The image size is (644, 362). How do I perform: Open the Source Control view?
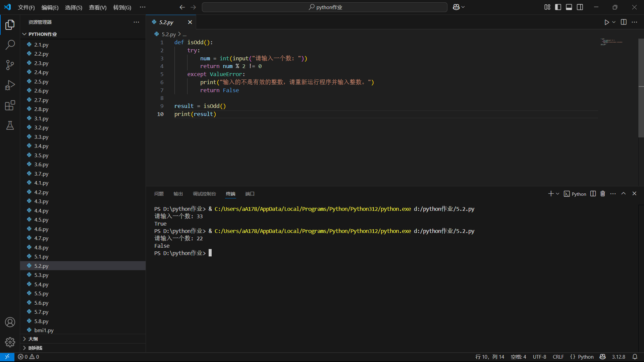[x=10, y=65]
